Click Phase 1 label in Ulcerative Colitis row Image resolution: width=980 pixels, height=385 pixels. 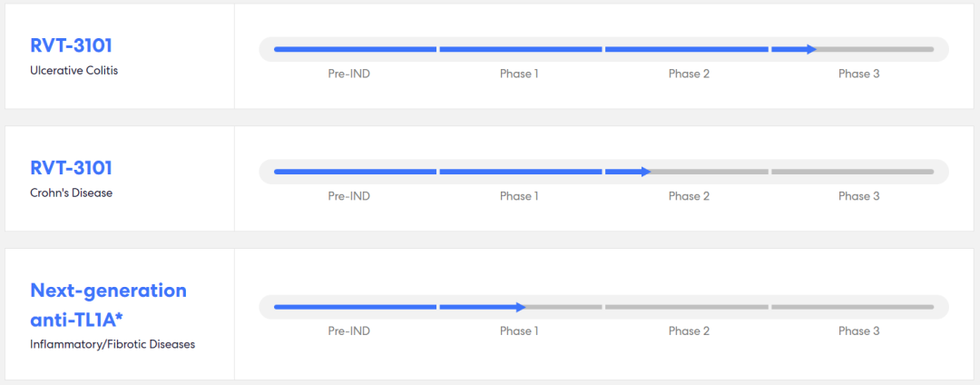519,74
